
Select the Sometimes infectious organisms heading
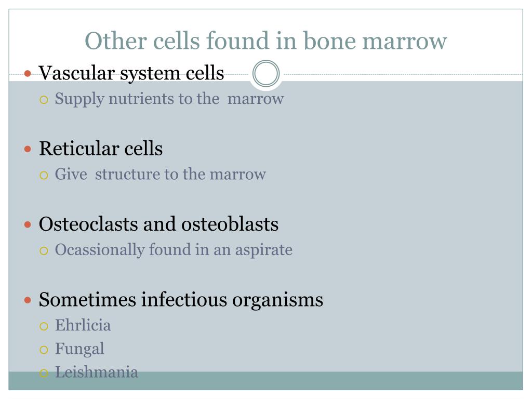click(181, 300)
